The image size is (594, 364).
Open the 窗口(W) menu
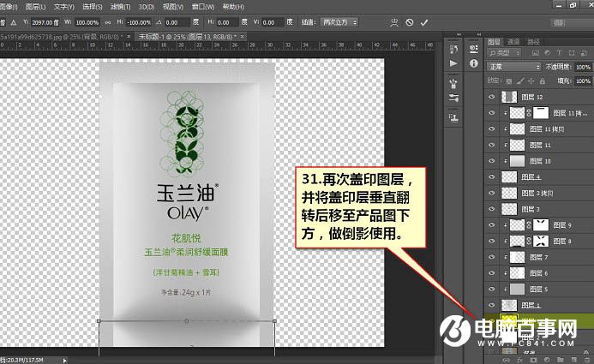[202, 7]
